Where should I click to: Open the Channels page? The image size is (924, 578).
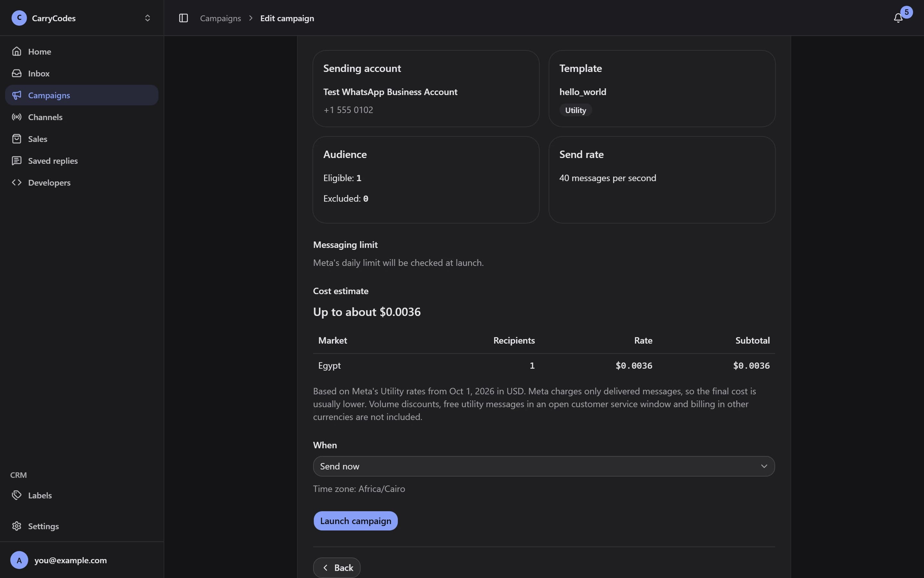click(82, 117)
